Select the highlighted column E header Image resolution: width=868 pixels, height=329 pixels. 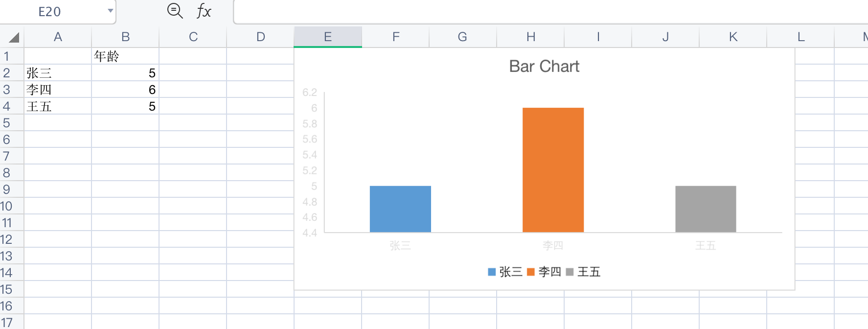point(328,37)
